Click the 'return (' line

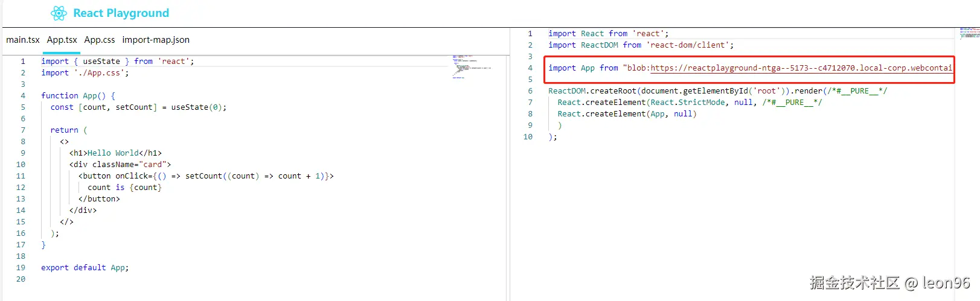coord(69,130)
